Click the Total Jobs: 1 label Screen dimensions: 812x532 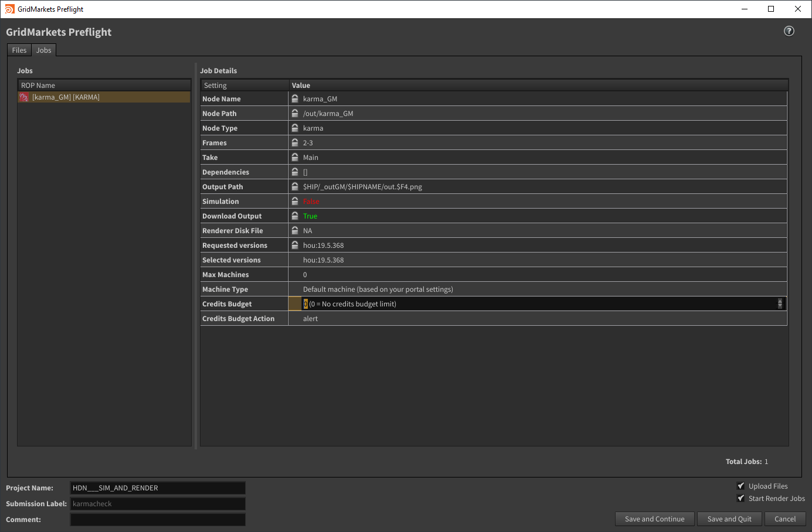[747, 462]
